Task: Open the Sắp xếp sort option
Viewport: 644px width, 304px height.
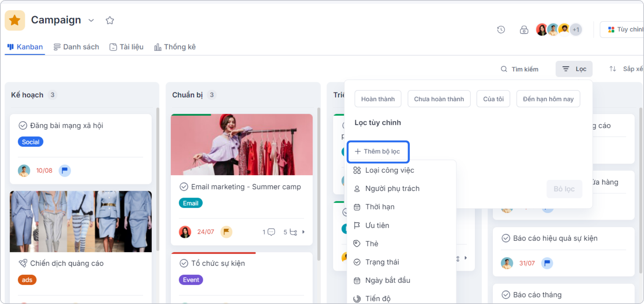Action: click(x=626, y=69)
